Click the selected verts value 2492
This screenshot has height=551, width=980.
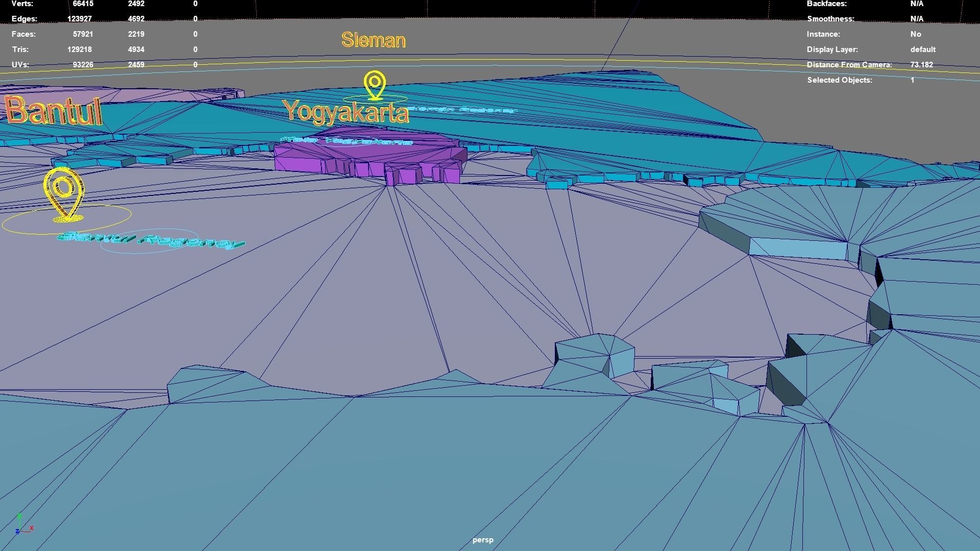[136, 4]
